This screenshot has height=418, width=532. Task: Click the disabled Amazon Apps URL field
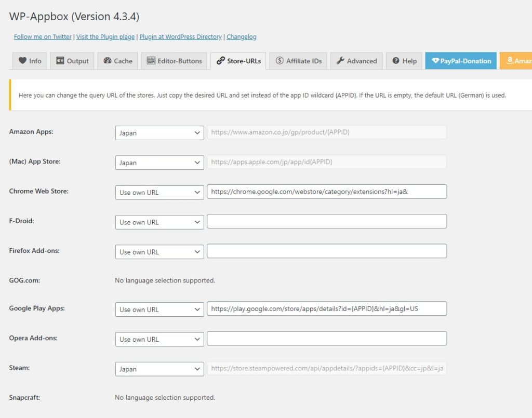tap(327, 132)
